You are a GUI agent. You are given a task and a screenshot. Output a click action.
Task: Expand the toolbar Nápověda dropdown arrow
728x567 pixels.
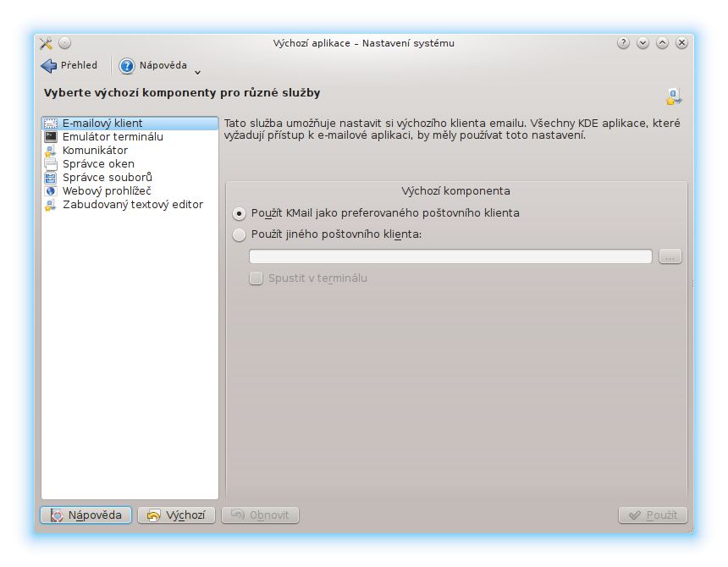pyautogui.click(x=198, y=73)
